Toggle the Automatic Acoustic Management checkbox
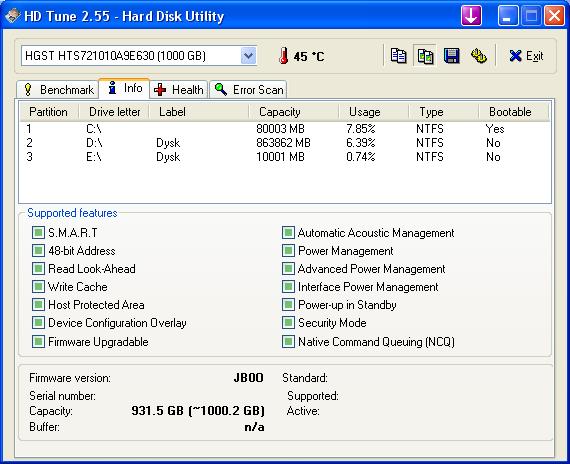 (x=288, y=232)
